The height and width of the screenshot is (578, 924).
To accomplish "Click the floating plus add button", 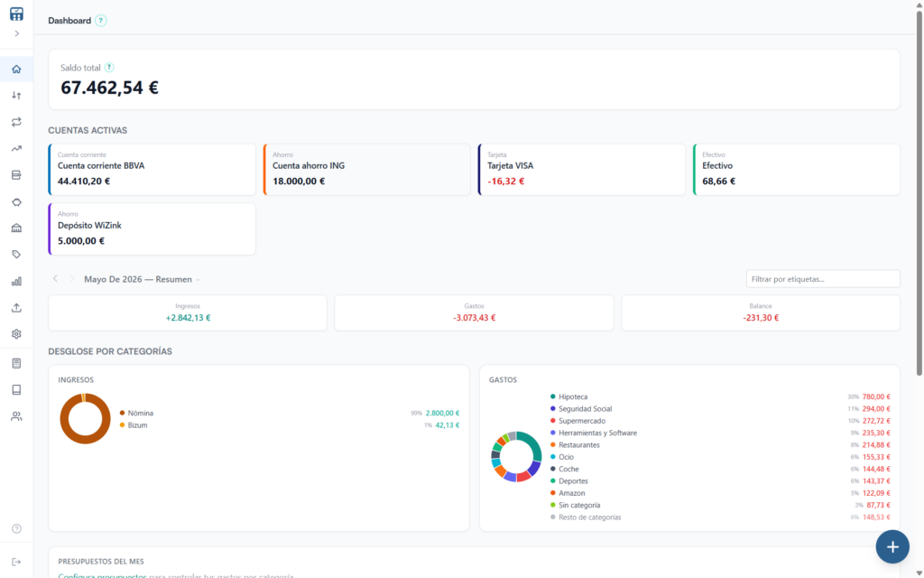I will click(x=892, y=546).
